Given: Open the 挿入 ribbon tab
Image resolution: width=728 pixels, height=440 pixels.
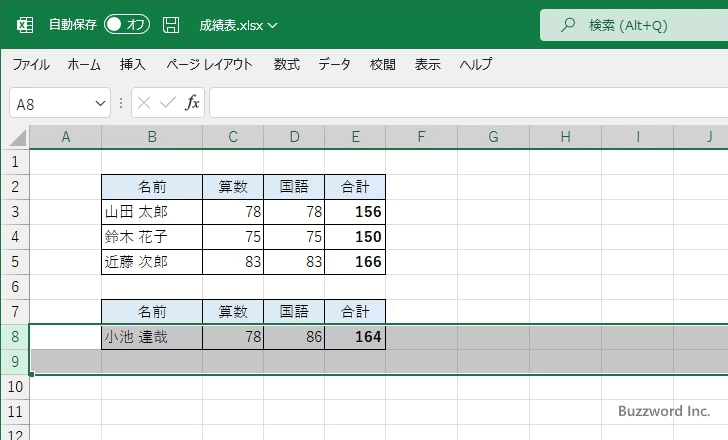Looking at the screenshot, I should pos(132,64).
